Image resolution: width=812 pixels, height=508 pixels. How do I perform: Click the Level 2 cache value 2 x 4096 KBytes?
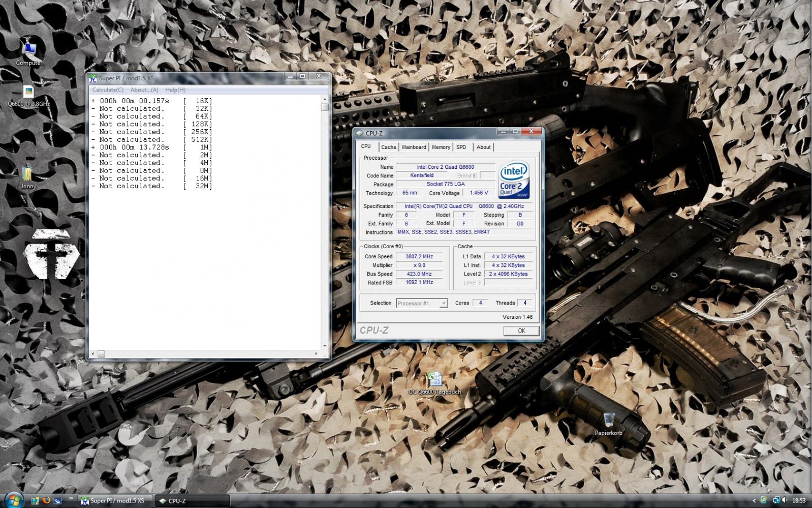point(508,274)
